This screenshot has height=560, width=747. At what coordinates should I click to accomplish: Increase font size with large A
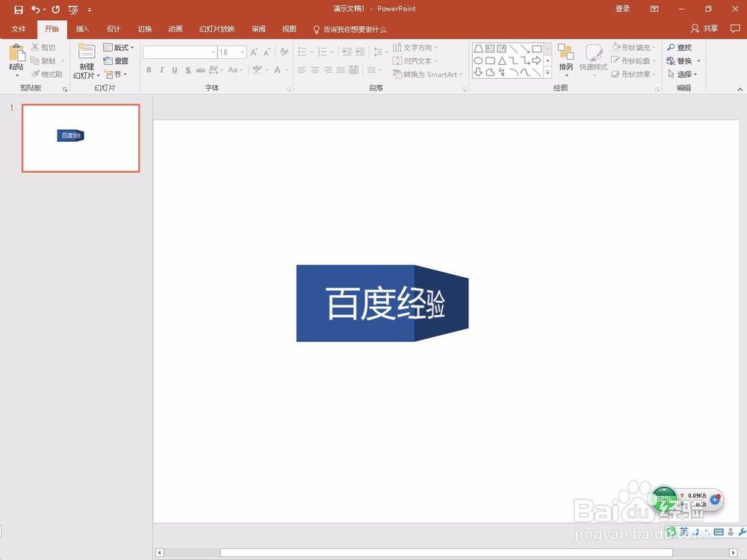coord(254,52)
